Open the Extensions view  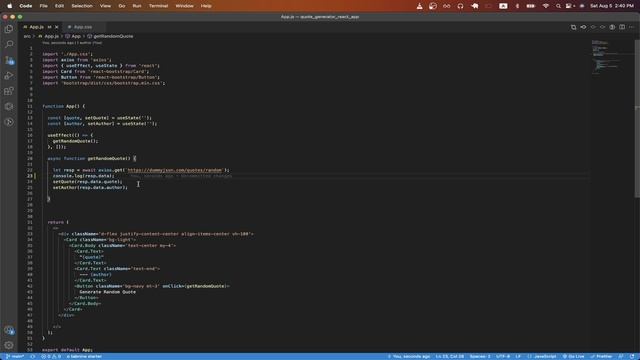pyautogui.click(x=9, y=91)
